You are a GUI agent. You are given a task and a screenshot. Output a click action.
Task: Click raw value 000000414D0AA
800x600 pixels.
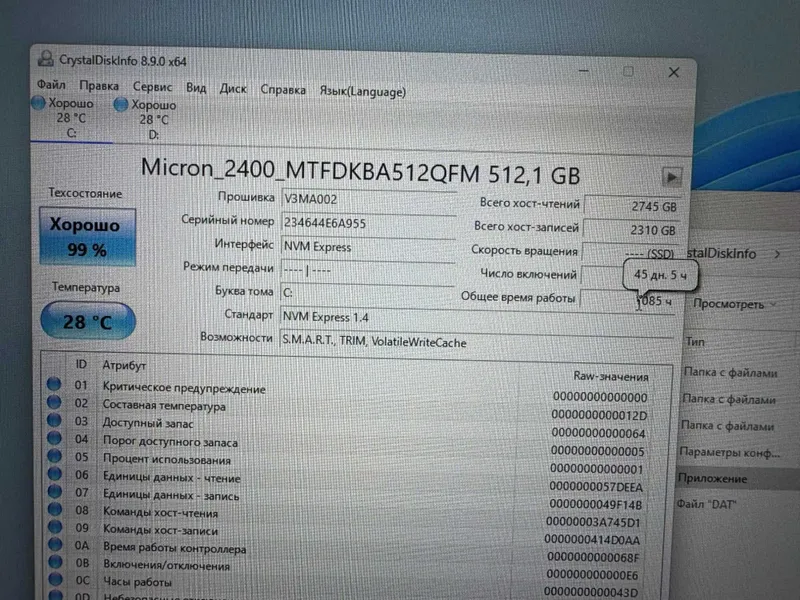[x=592, y=539]
